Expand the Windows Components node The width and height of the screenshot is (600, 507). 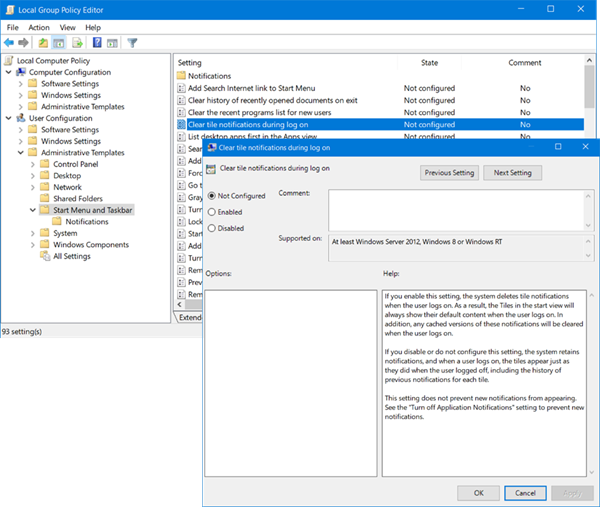[x=33, y=245]
